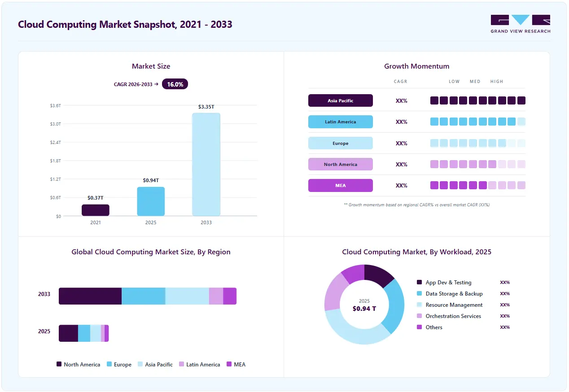The image size is (569, 392).
Task: Click Latin America legend swatch in region chart
Action: (181, 364)
